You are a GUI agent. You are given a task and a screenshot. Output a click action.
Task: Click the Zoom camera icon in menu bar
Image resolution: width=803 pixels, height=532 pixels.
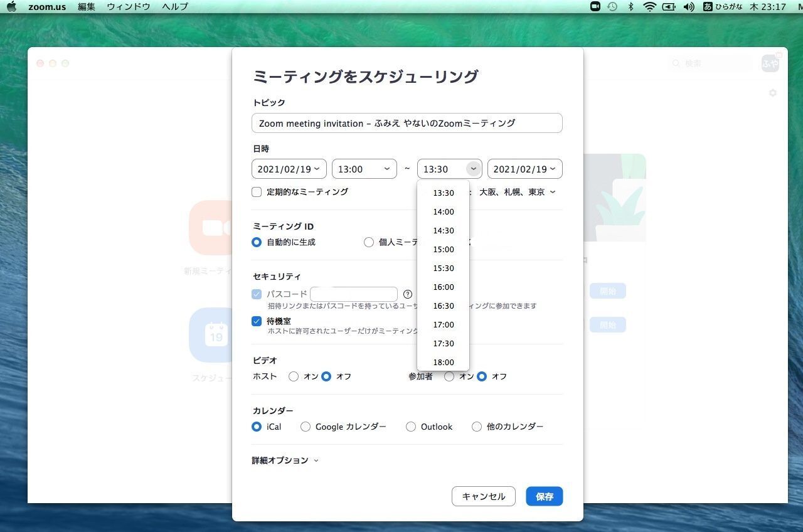pos(595,7)
